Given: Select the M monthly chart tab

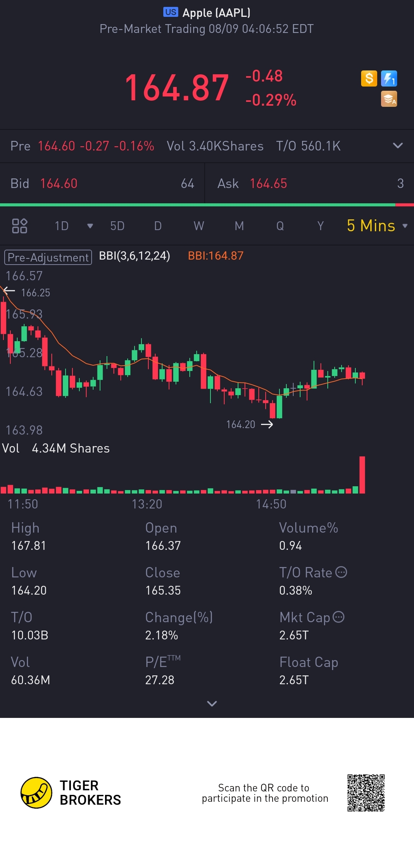Looking at the screenshot, I should point(239,226).
